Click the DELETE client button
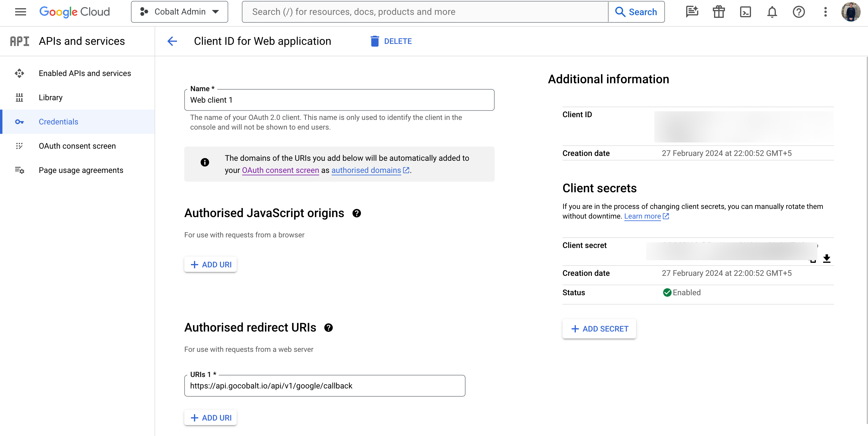Viewport: 868px width, 436px height. (391, 41)
